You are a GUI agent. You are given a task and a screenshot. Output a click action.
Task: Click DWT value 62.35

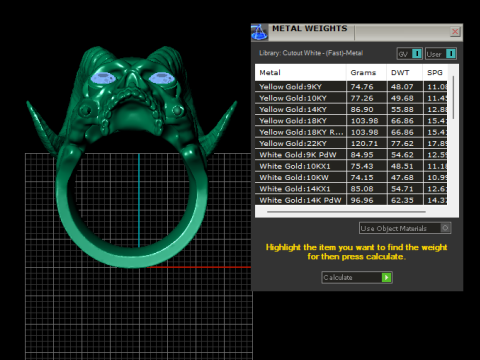click(402, 200)
